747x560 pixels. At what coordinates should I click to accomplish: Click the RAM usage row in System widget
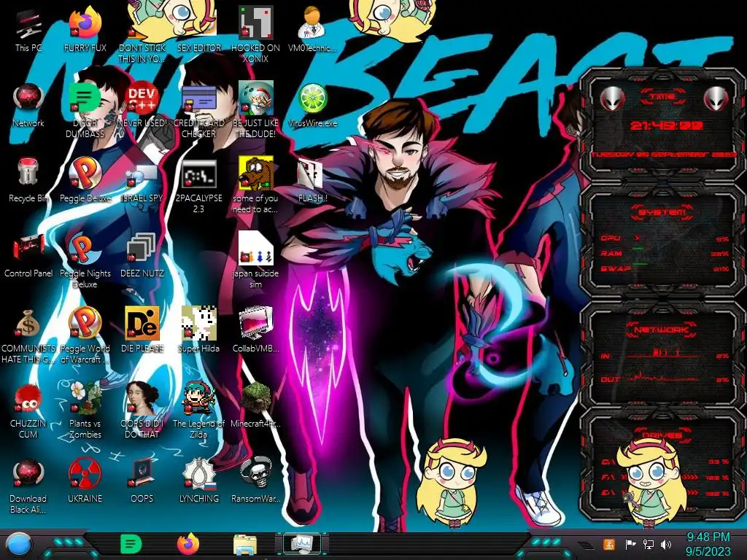[x=665, y=253]
